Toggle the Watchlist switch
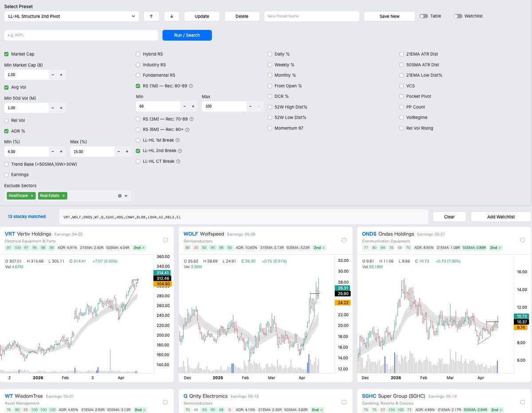The width and height of the screenshot is (532, 413). (458, 16)
